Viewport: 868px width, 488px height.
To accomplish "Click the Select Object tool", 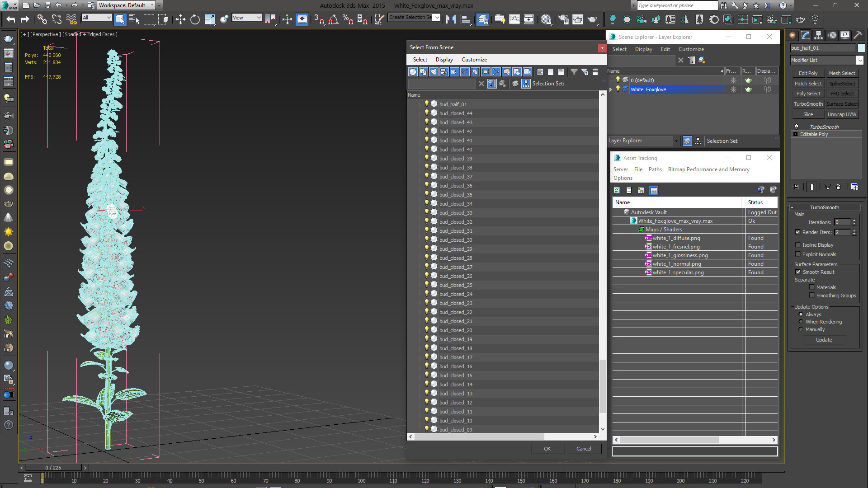I will (120, 19).
